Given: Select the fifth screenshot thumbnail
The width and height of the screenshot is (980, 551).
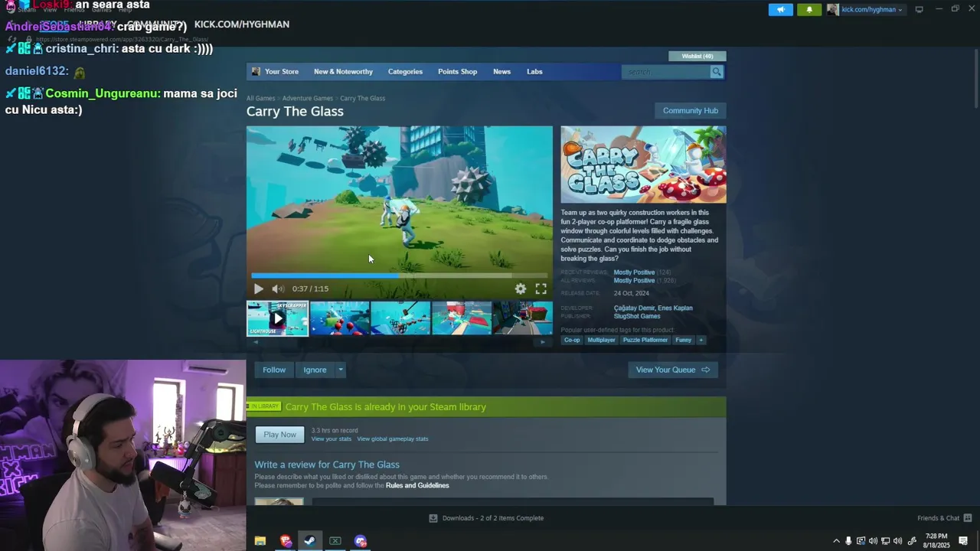Looking at the screenshot, I should tap(523, 318).
